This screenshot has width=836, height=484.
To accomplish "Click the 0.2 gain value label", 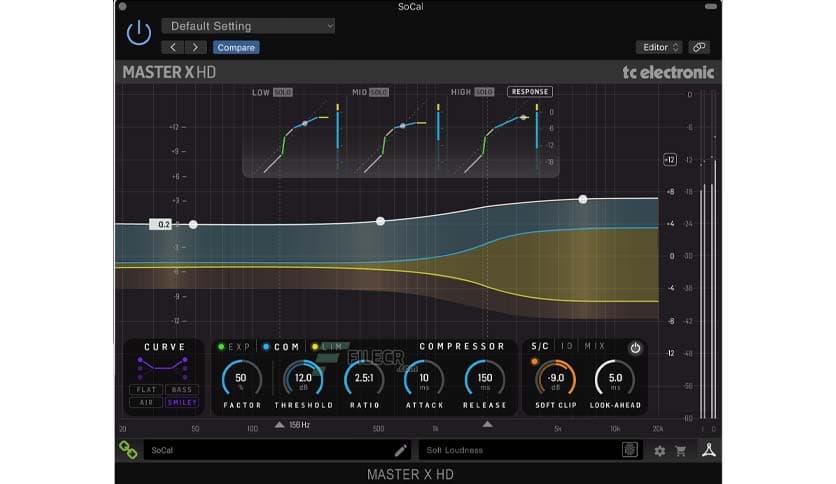I will click(161, 224).
